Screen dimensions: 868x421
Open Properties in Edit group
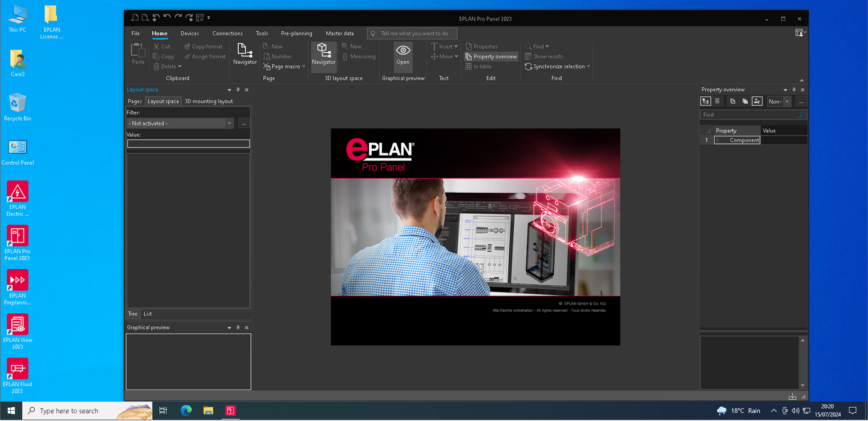pos(481,46)
